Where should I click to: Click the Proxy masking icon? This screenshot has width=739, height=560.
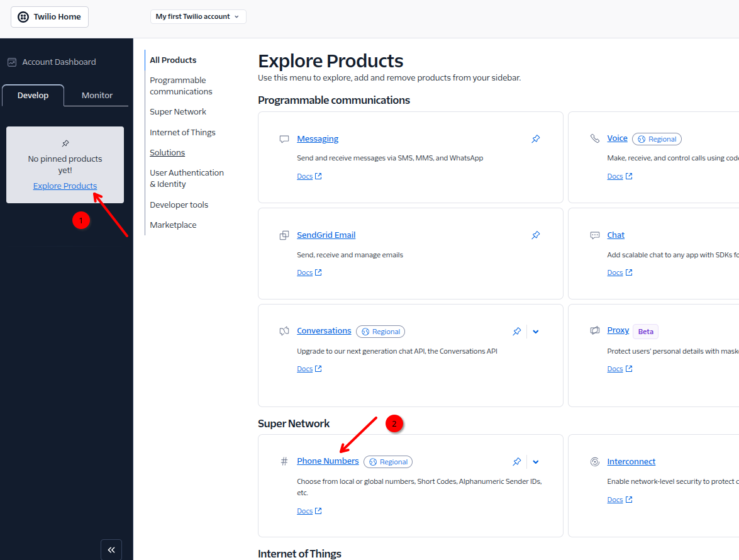click(x=594, y=330)
